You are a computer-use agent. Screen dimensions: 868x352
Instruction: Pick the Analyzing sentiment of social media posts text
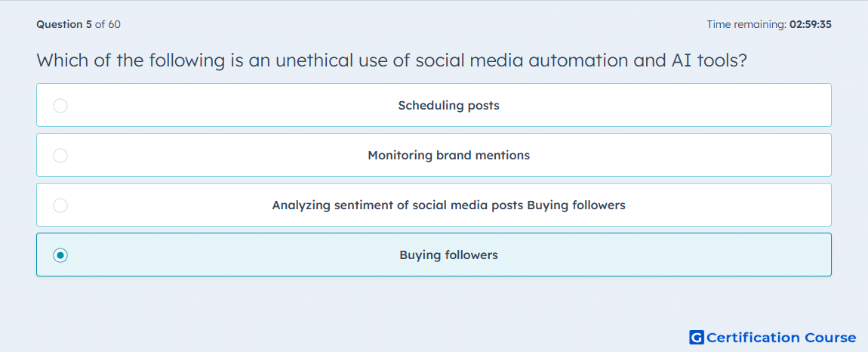coord(398,205)
